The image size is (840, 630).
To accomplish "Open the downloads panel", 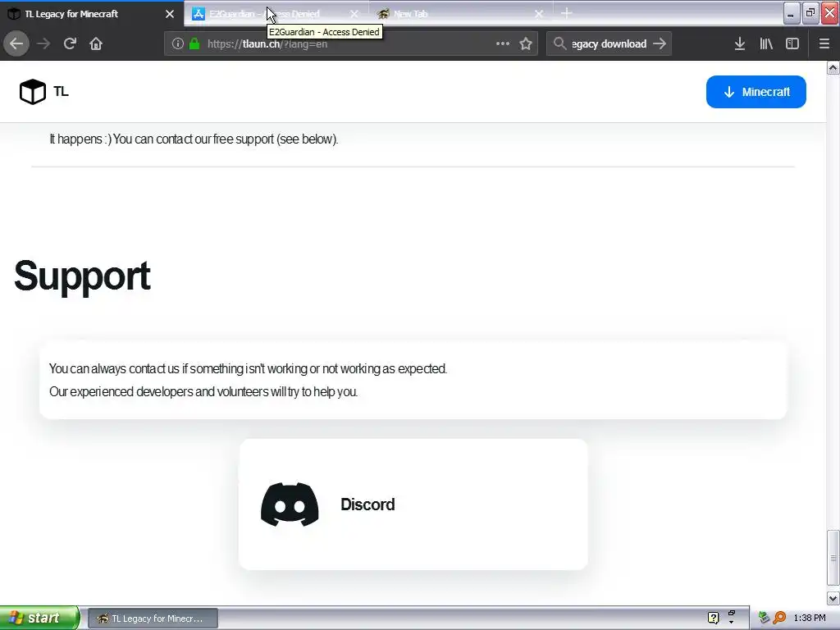I will click(740, 44).
